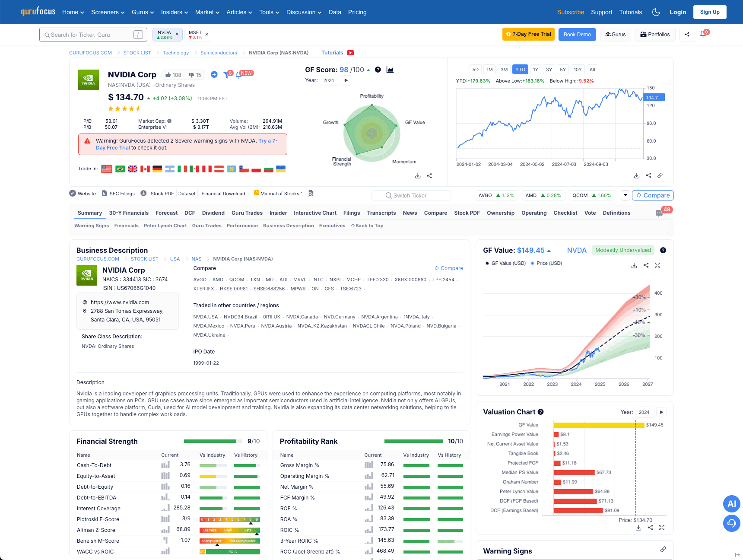The image size is (743, 560).
Task: Open the filter icon with badge 6
Action: click(x=226, y=74)
